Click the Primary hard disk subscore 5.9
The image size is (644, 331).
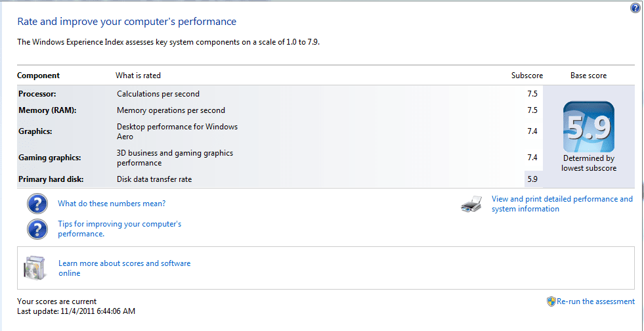532,179
